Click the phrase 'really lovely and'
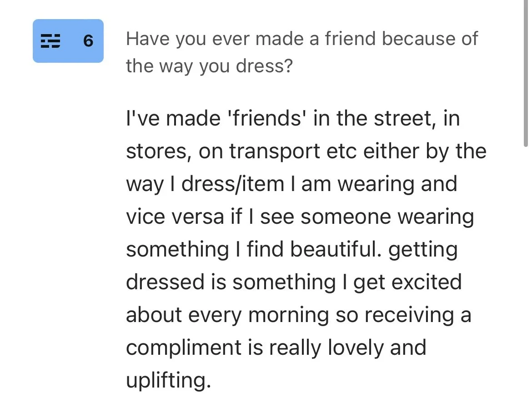The image size is (532, 408). coord(348,348)
